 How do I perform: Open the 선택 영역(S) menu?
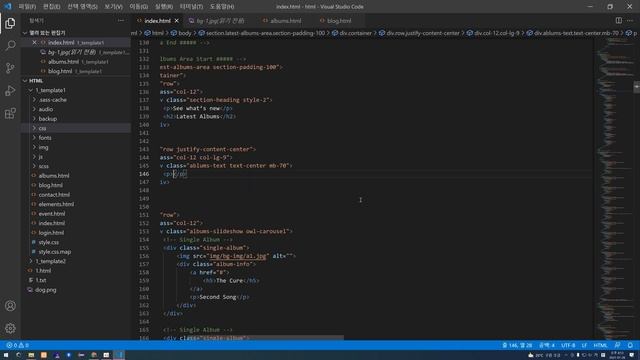click(82, 7)
